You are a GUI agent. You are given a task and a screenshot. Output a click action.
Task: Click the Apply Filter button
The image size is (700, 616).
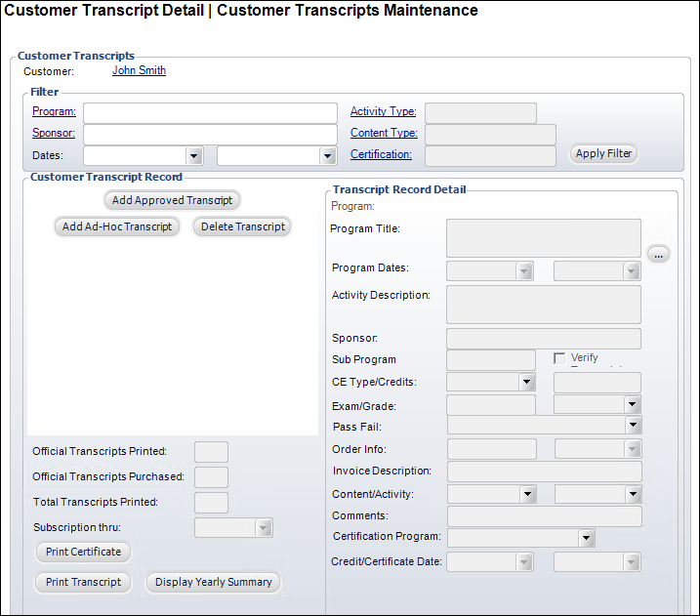603,153
